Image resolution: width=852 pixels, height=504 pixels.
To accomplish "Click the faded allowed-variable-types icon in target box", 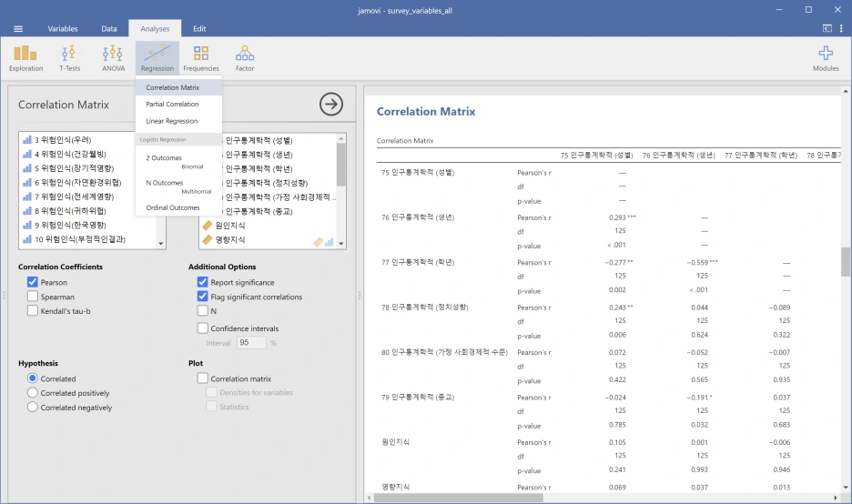I will (x=323, y=242).
